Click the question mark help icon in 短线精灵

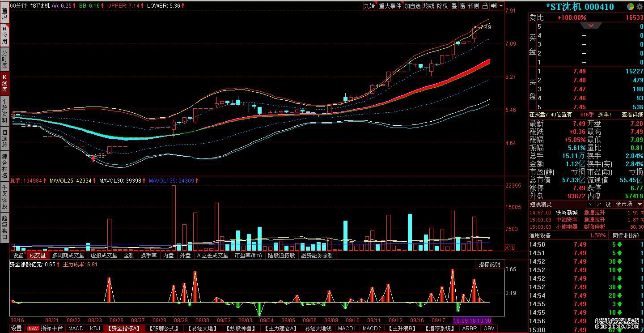[590, 204]
